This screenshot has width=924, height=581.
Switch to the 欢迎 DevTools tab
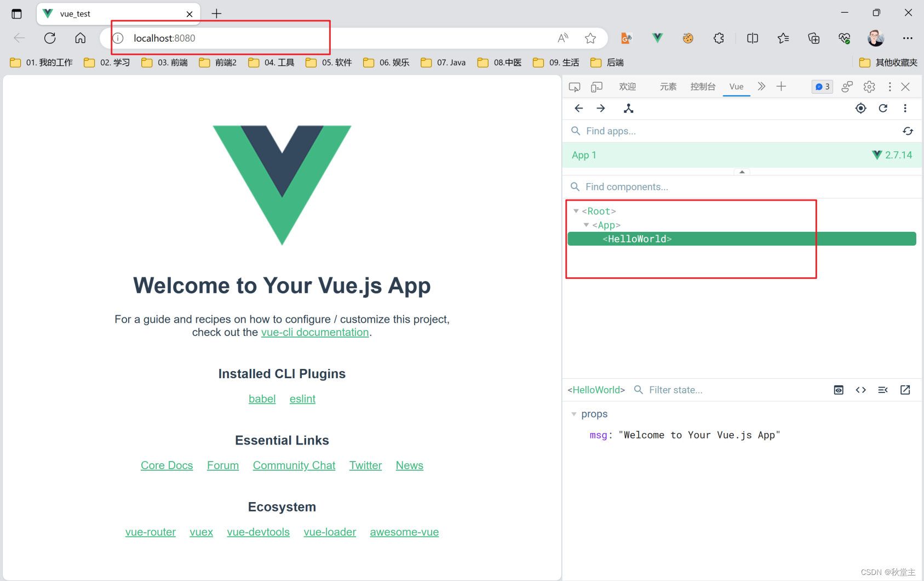pos(628,87)
